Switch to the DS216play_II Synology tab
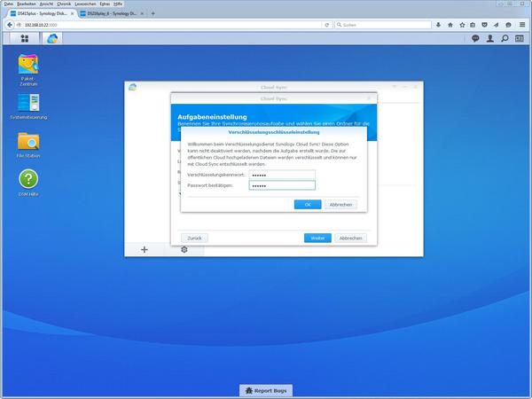Viewport: 532px width, 399px height. click(x=112, y=13)
